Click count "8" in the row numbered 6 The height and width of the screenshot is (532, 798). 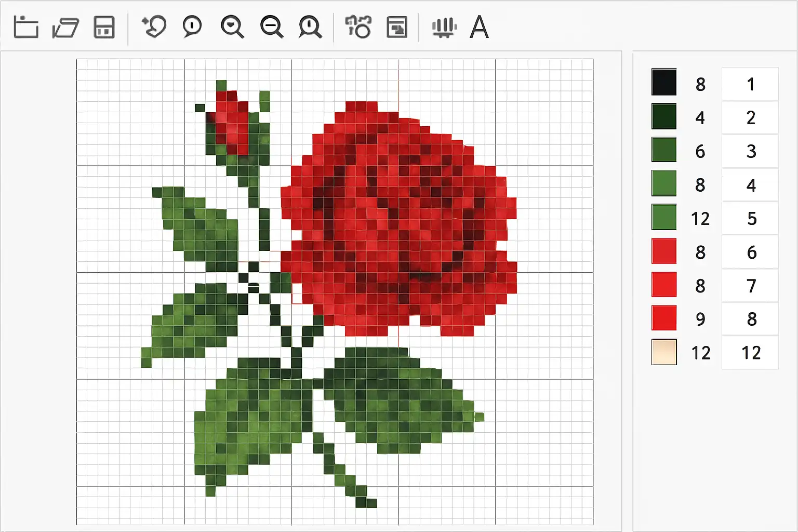700,252
